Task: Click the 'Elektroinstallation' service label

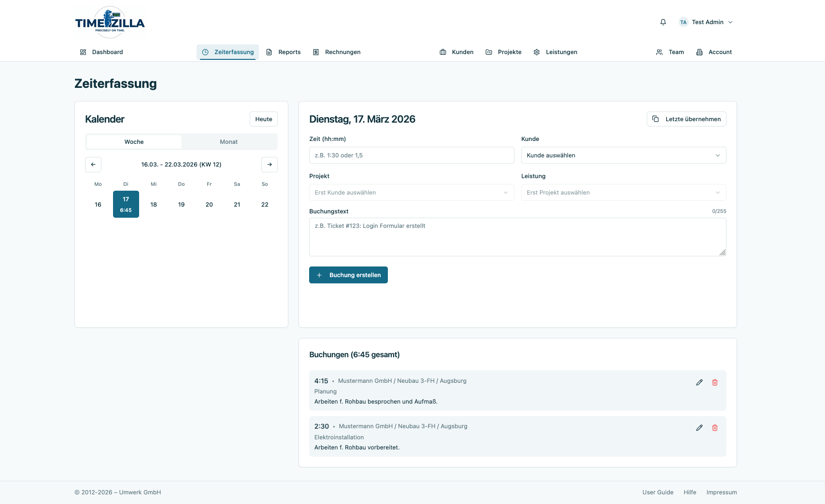Action: pos(339,437)
